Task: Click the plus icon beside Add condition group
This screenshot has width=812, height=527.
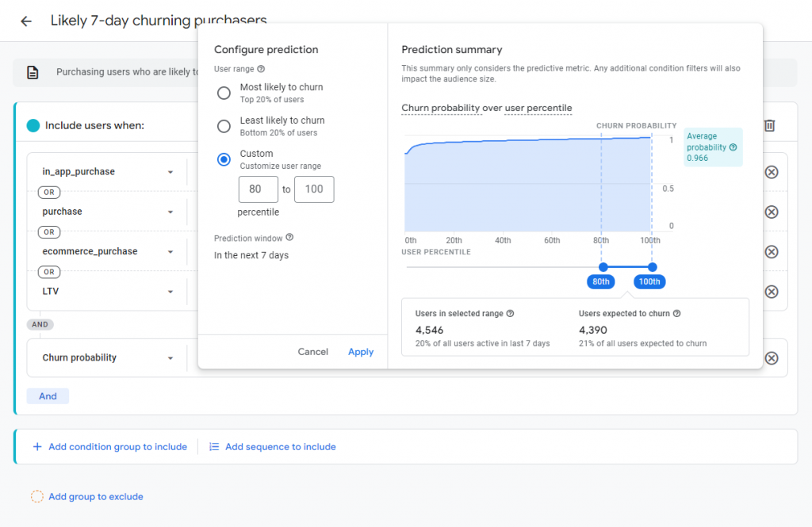Action: pos(37,446)
